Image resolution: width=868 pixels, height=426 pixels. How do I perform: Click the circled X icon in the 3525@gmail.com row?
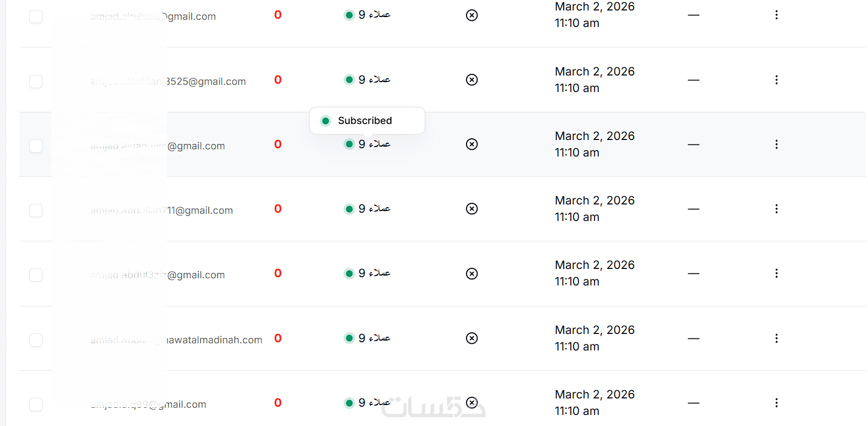click(x=471, y=80)
